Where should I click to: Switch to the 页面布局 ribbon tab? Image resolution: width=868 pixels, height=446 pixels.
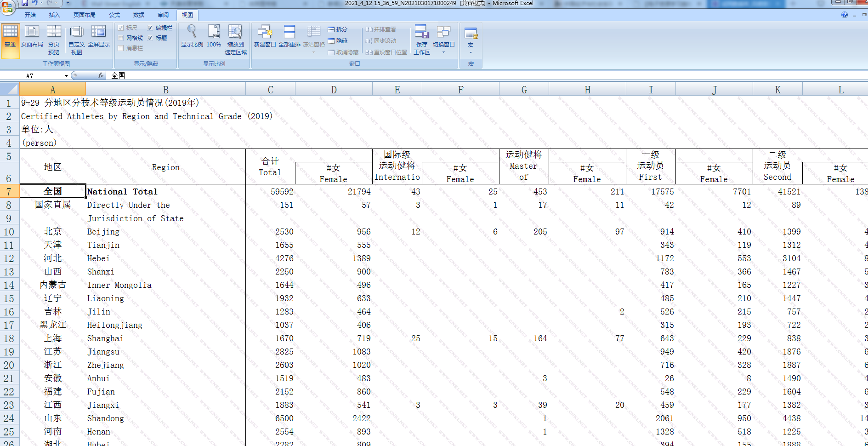[85, 15]
